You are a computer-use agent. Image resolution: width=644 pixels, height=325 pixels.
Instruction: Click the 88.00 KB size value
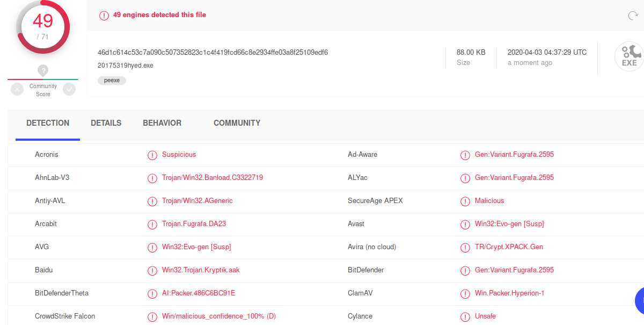click(x=471, y=53)
